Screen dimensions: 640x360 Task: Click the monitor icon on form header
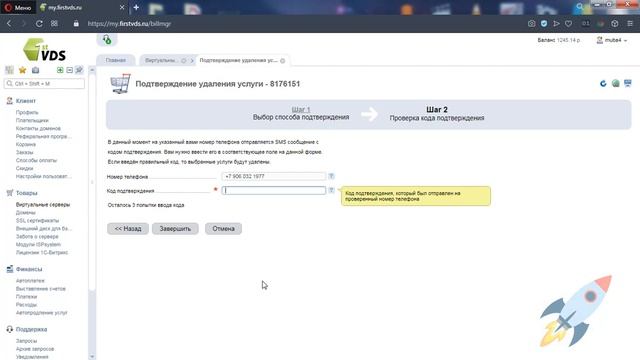(x=628, y=84)
